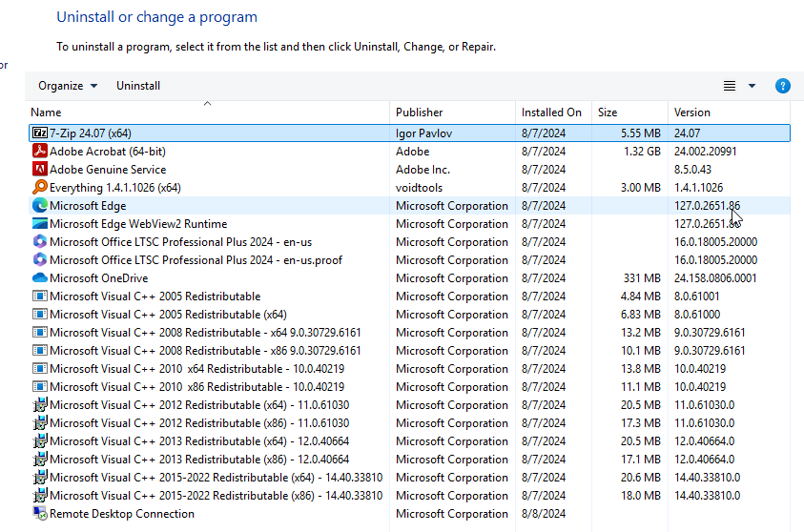
Task: Click the Office LTSC en-us icon
Action: [40, 242]
